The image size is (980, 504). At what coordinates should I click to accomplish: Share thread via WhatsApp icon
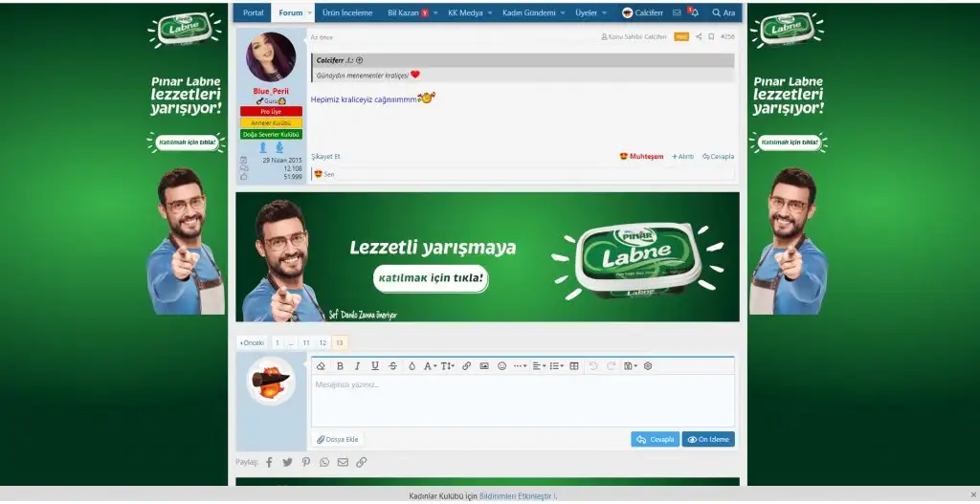tap(324, 463)
